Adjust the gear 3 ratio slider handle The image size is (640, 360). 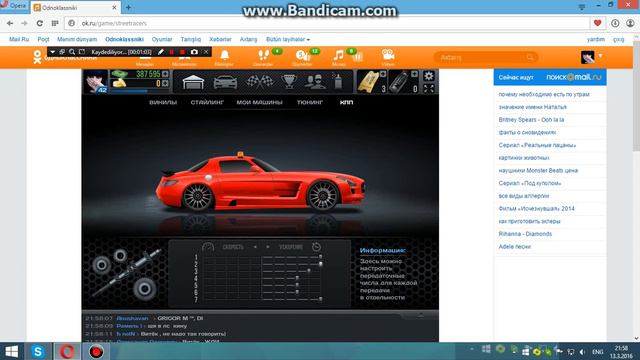click(309, 271)
